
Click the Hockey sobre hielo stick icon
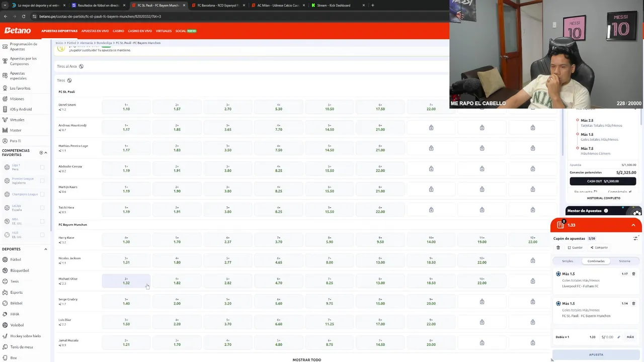coord(5,336)
